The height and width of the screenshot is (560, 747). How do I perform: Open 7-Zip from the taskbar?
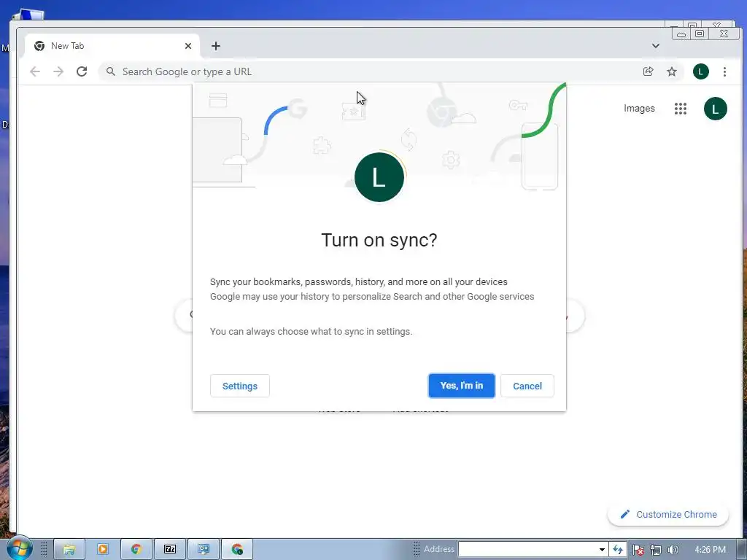pos(169,550)
